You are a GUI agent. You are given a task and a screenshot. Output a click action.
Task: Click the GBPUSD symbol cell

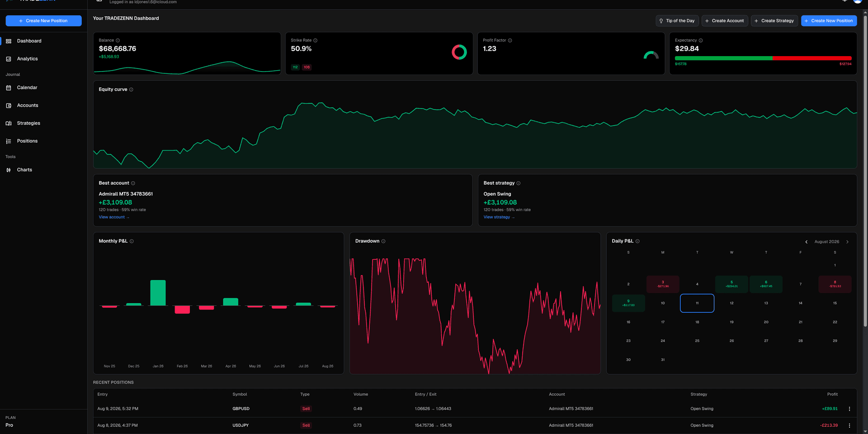point(241,409)
